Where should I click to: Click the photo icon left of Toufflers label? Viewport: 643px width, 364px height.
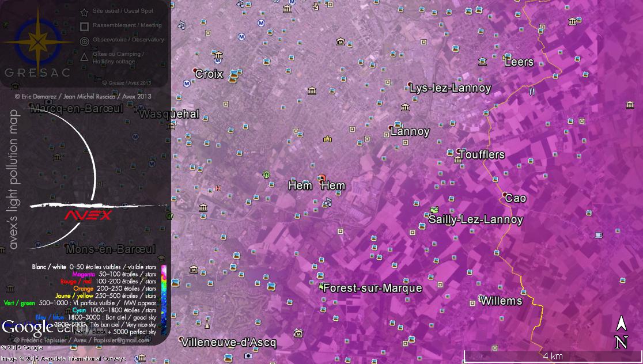(450, 153)
